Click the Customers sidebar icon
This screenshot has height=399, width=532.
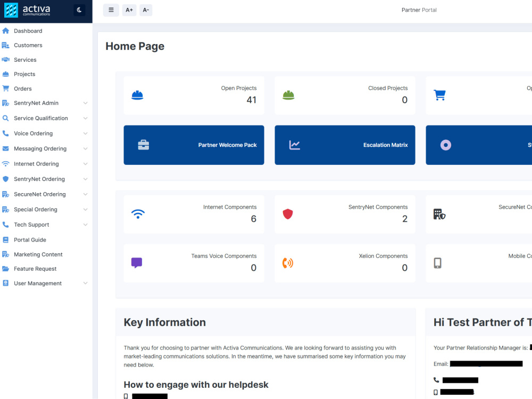pyautogui.click(x=5, y=45)
